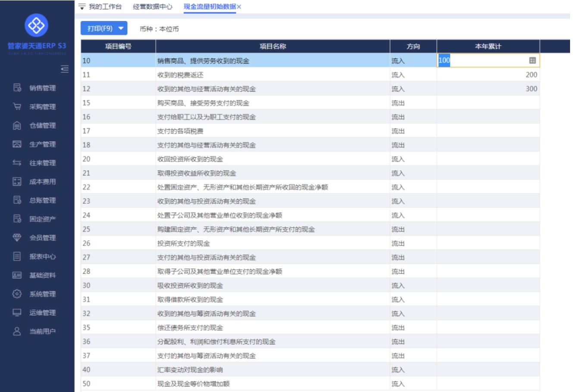Select the 现金流量初始数据 tab

tap(210, 6)
